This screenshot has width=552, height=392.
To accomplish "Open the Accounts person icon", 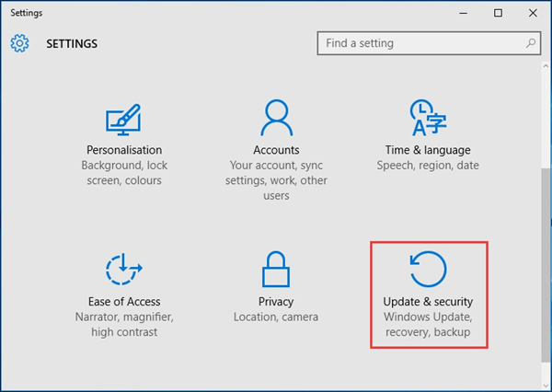I will [x=276, y=118].
